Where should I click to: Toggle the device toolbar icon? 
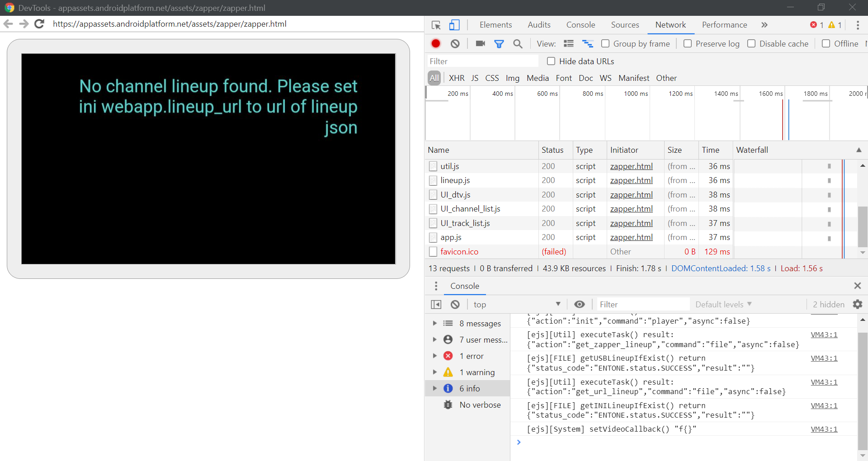pos(454,25)
